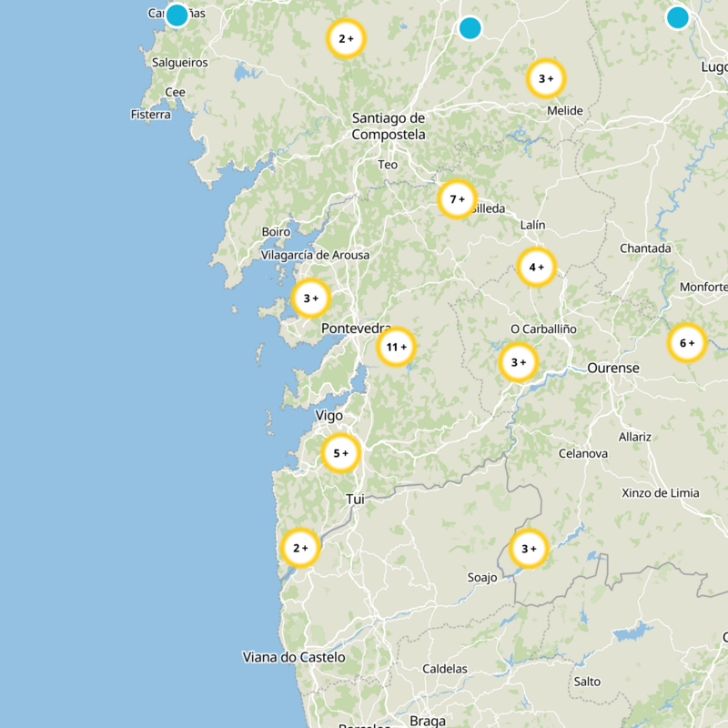This screenshot has width=728, height=728.
Task: Click the Teo label
Action: 388,165
